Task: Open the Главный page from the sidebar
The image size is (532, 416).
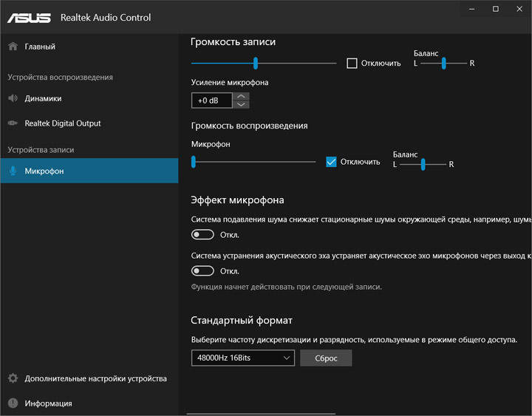Action: [x=40, y=47]
